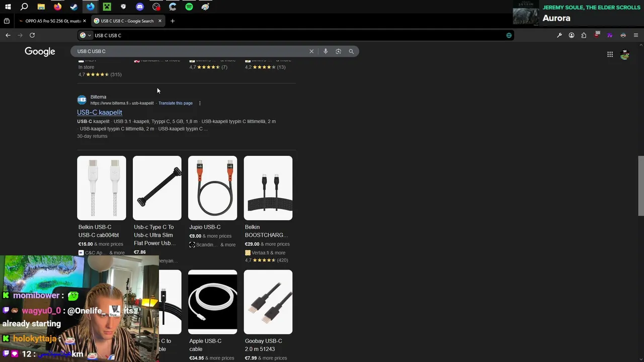
Task: Open File Explorer from the taskbar
Action: point(41,7)
